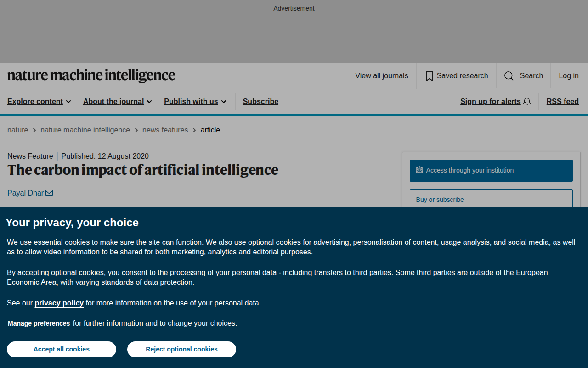Click the bell icon for alerts
This screenshot has height=368, width=588.
point(527,102)
